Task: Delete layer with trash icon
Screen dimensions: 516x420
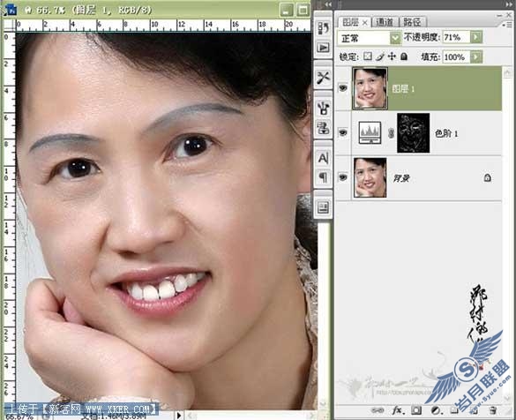Action: pos(492,410)
